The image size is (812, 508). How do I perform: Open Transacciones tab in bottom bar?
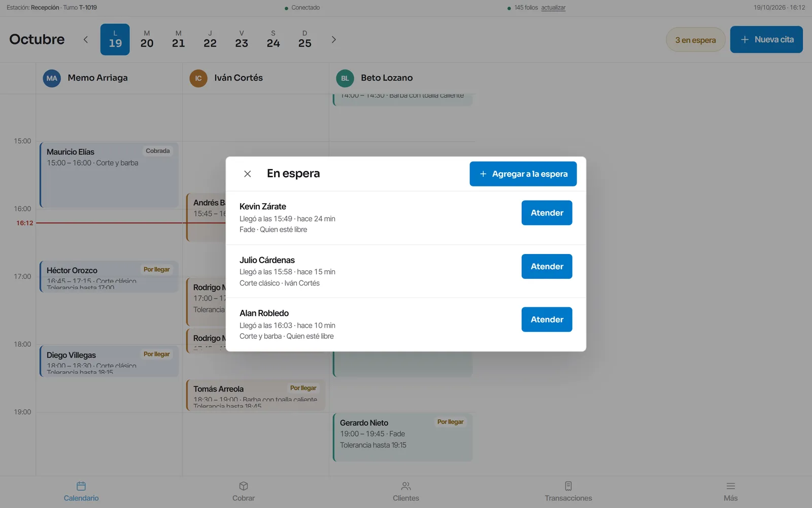[568, 492]
